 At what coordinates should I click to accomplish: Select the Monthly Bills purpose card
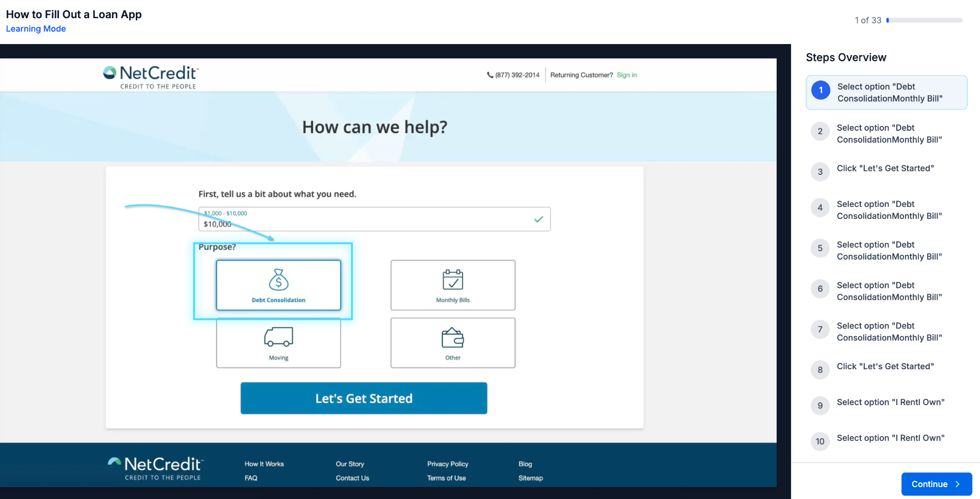(x=453, y=285)
